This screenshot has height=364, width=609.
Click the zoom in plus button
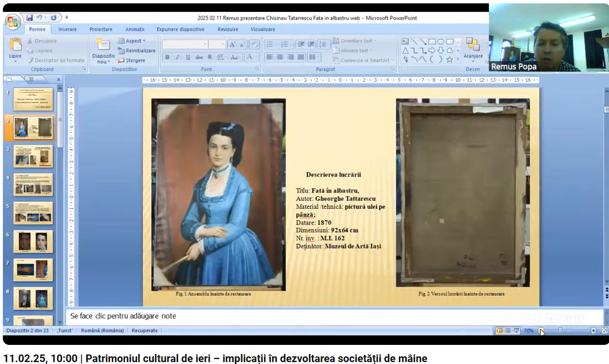click(x=593, y=331)
